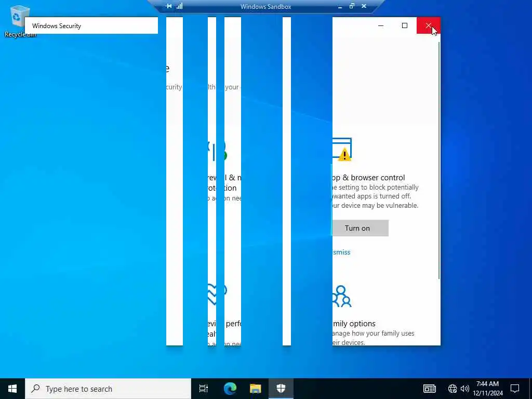
Task: Open File Explorer from the taskbar
Action: coord(256,389)
